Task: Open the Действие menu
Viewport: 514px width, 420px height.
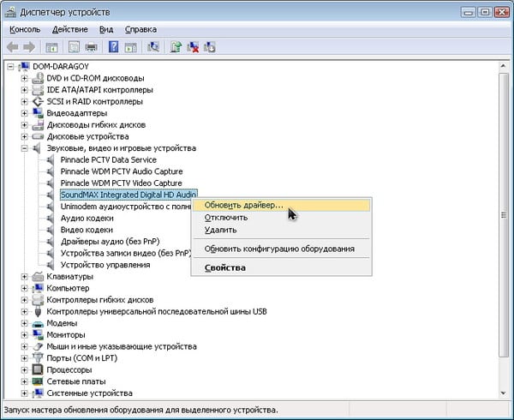Action: point(70,29)
